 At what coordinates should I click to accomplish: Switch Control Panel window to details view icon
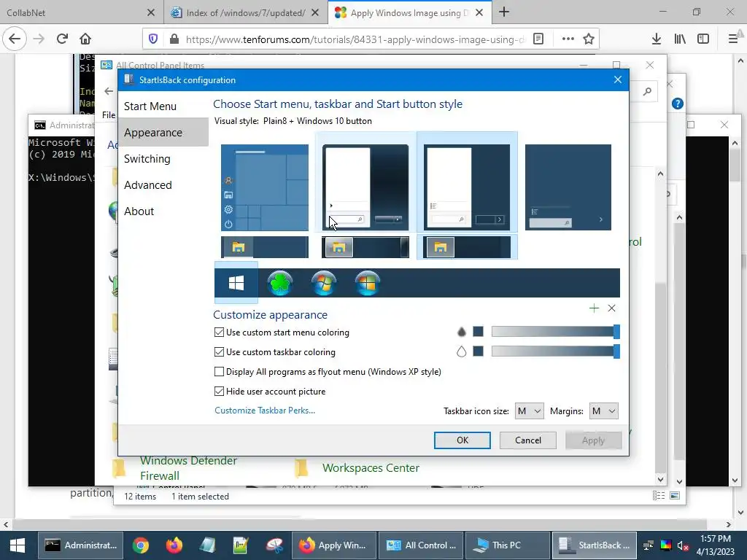(x=659, y=496)
